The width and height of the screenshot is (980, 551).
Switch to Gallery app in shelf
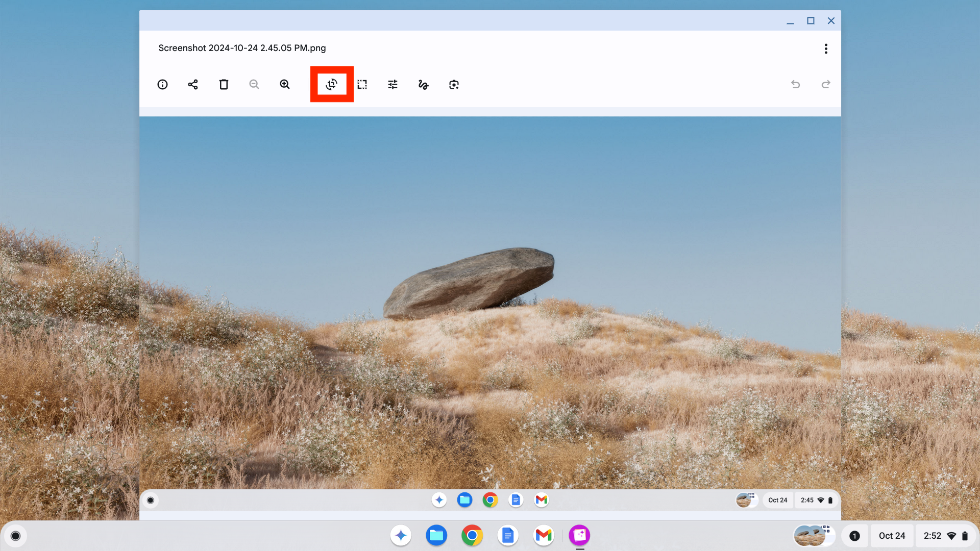point(579,535)
